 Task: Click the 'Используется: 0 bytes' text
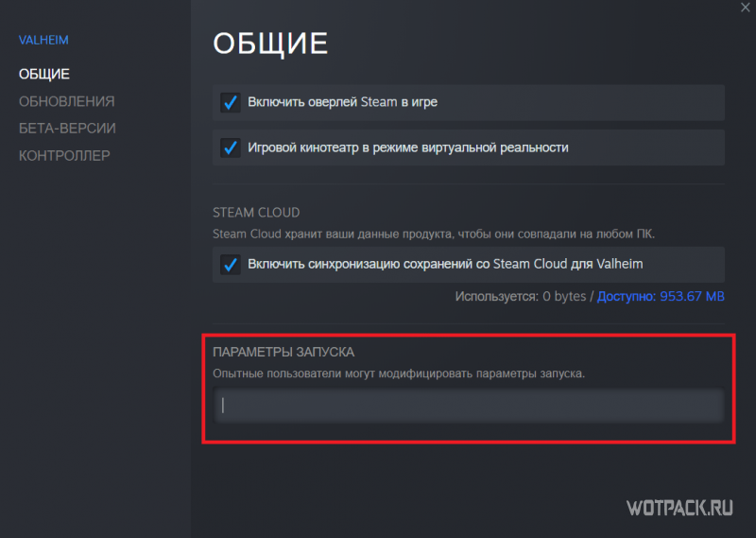(x=521, y=296)
